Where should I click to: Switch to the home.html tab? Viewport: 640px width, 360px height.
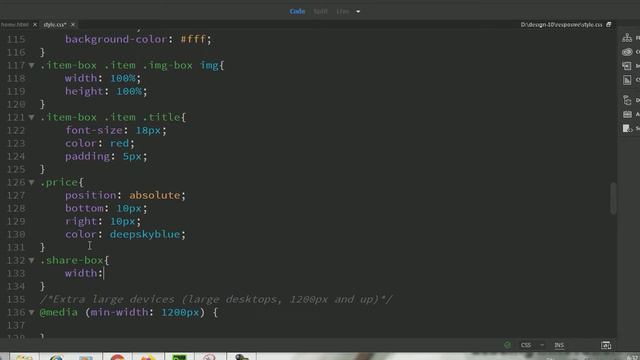coord(14,24)
